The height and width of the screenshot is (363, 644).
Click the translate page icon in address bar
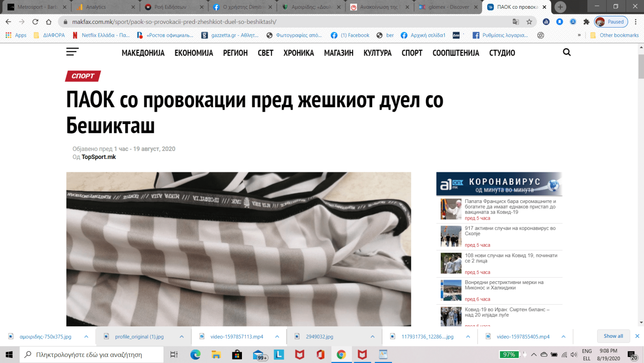tap(516, 22)
